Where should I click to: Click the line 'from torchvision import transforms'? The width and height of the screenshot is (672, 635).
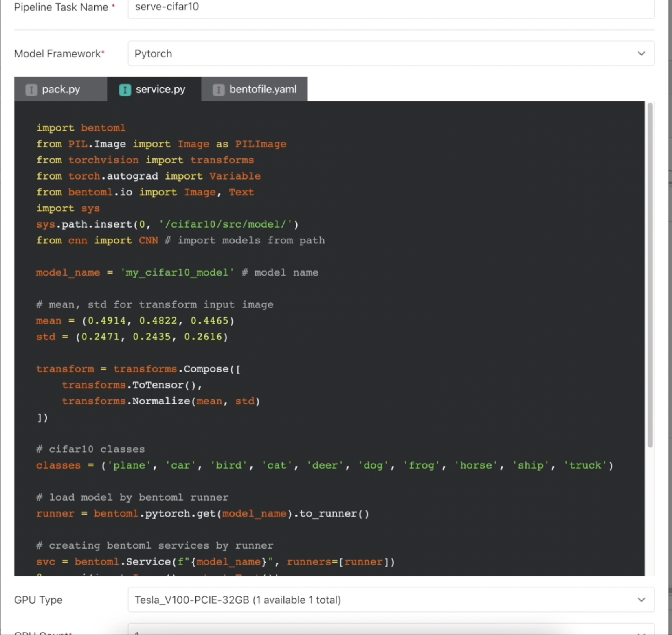(145, 160)
